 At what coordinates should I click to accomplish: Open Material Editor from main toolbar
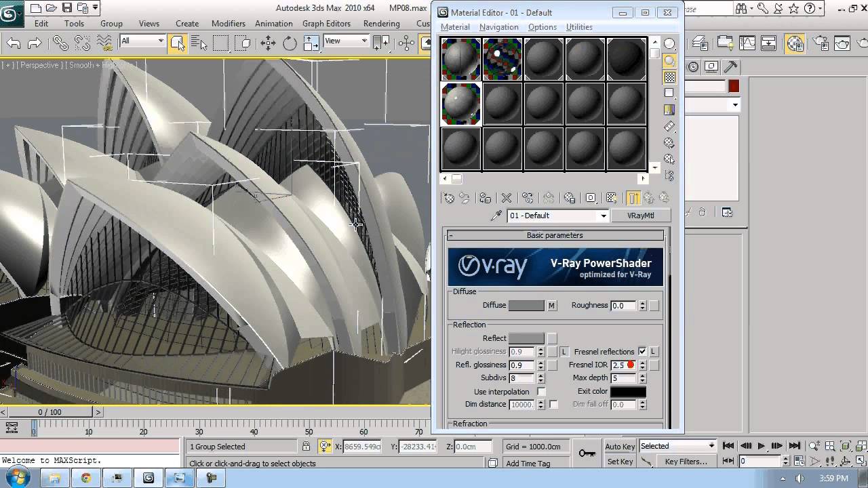point(795,43)
